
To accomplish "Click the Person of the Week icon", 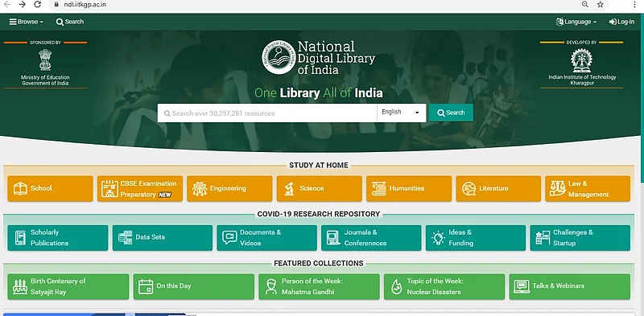I will 271,286.
